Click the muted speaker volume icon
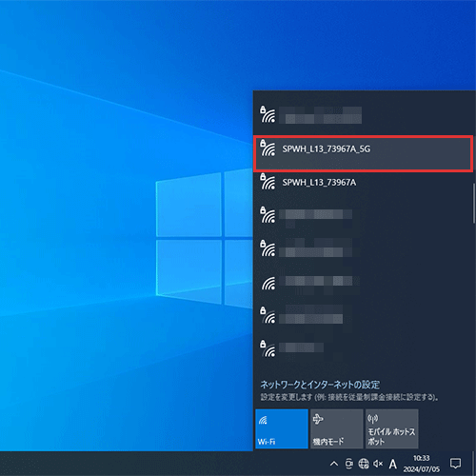This screenshot has height=476, width=476. coord(378,464)
